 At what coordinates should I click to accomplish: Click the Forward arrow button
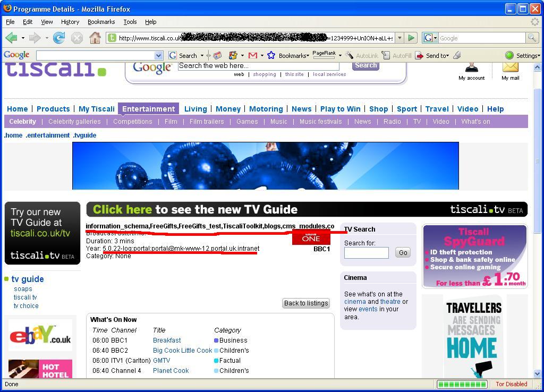tap(35, 38)
